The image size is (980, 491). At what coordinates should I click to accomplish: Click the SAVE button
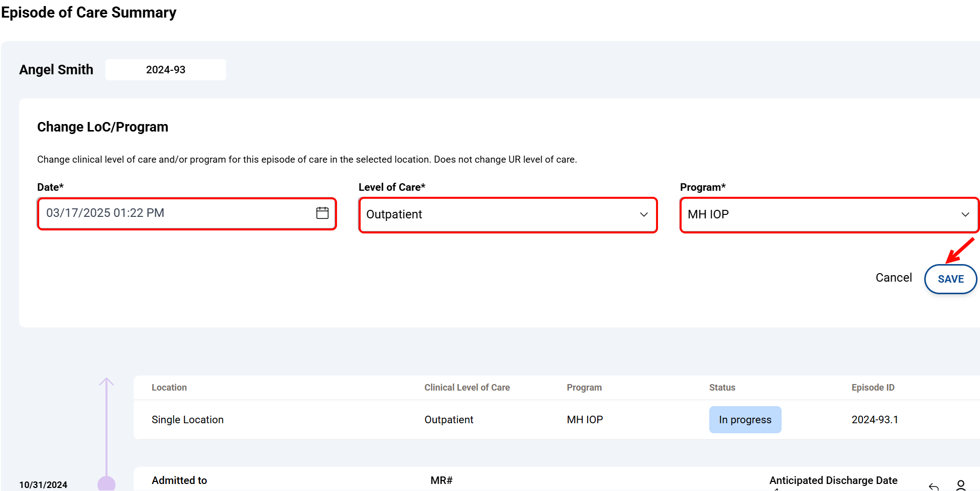tap(950, 279)
